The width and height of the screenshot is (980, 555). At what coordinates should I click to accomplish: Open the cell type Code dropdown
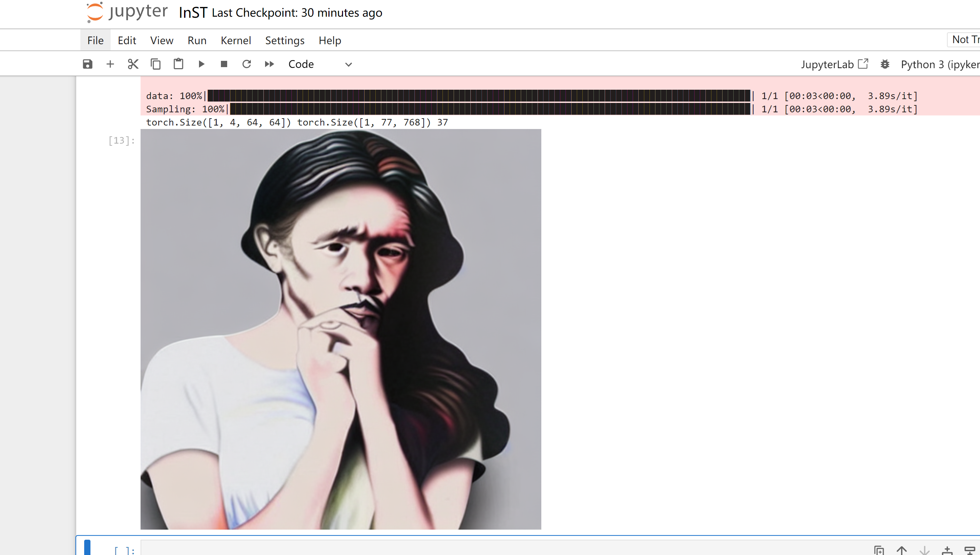tap(320, 64)
